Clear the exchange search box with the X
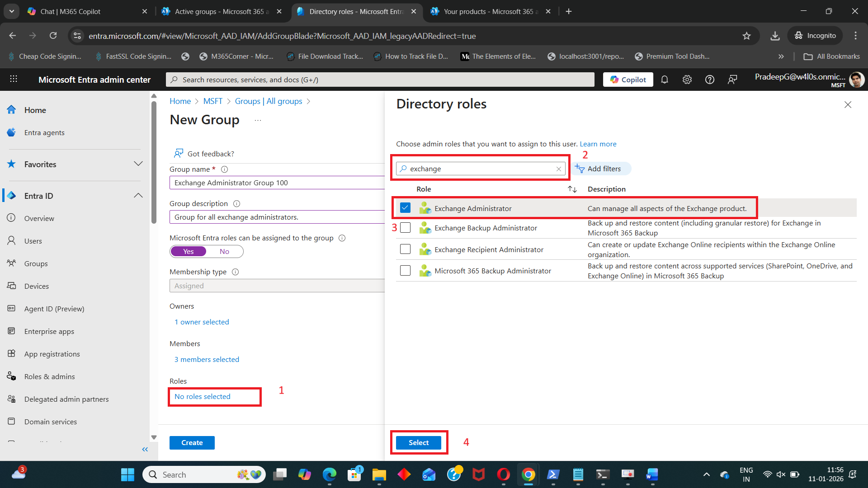 point(559,169)
